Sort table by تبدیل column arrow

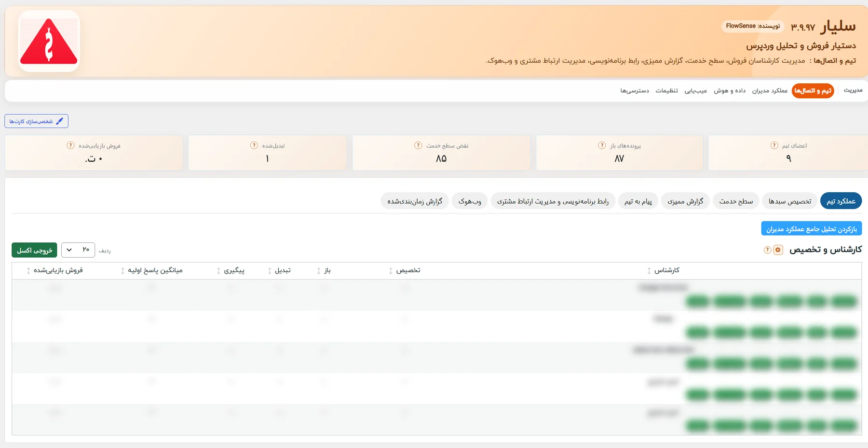point(270,271)
